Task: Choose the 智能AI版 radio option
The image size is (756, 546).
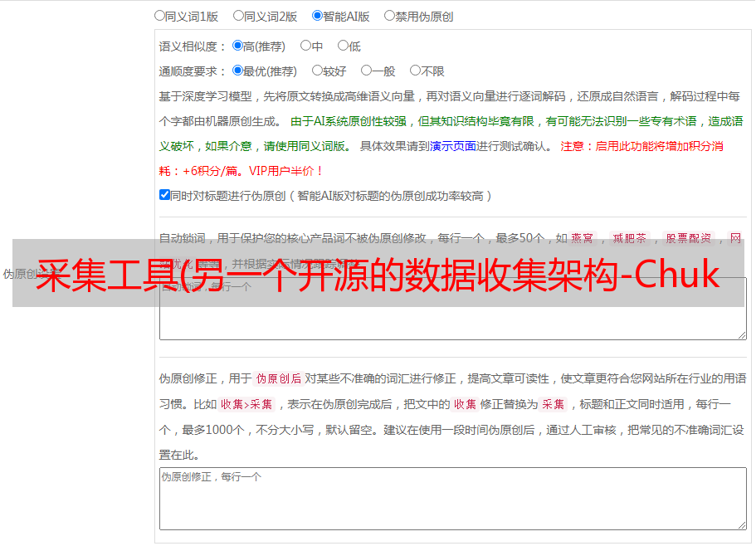Action: click(x=317, y=16)
